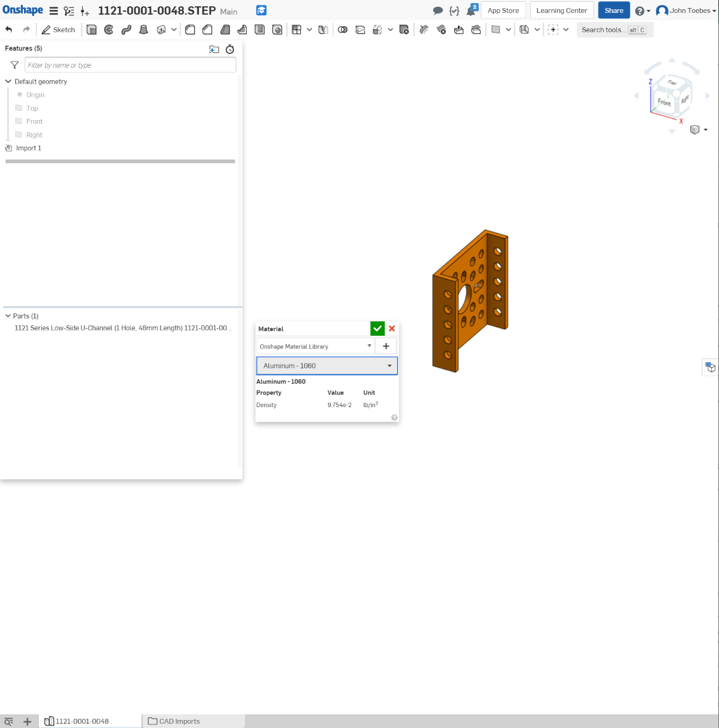This screenshot has height=728, width=719.
Task: Click the Onshape logo
Action: pos(23,10)
